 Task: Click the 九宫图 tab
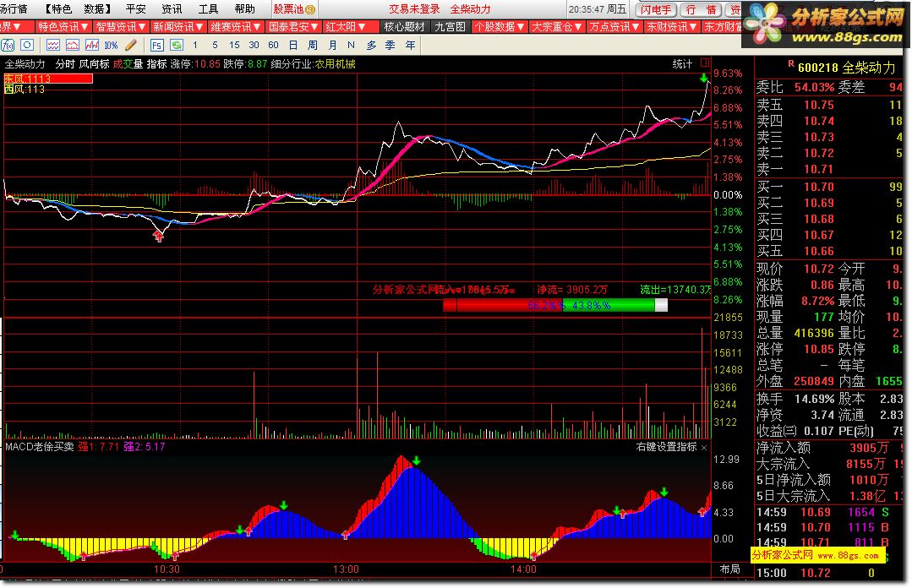click(x=450, y=27)
